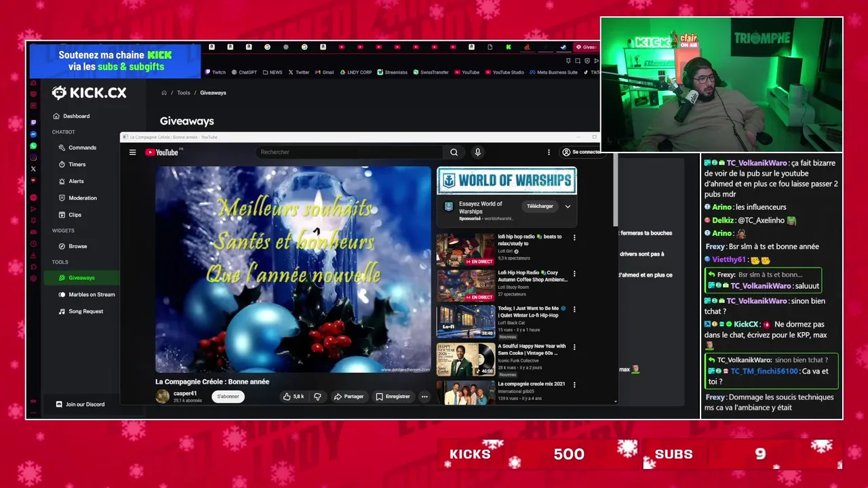Click Se connecter sign-in button
The width and height of the screenshot is (868, 488).
581,152
